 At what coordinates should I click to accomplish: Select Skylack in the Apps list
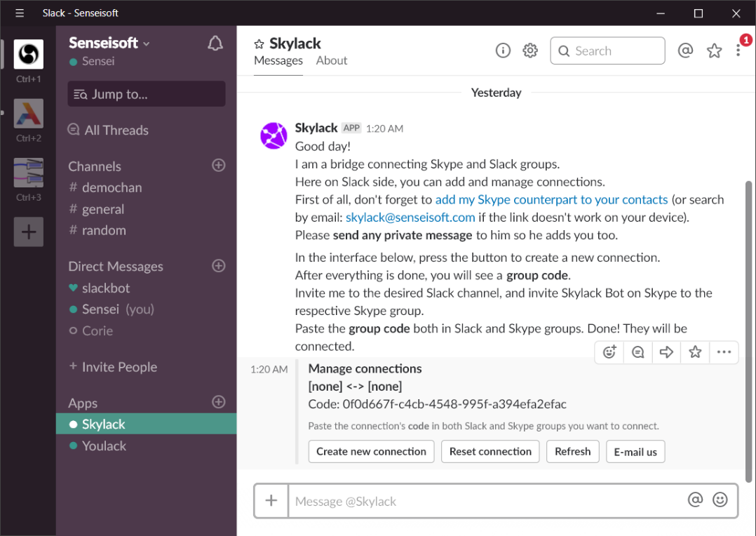pyautogui.click(x=146, y=424)
